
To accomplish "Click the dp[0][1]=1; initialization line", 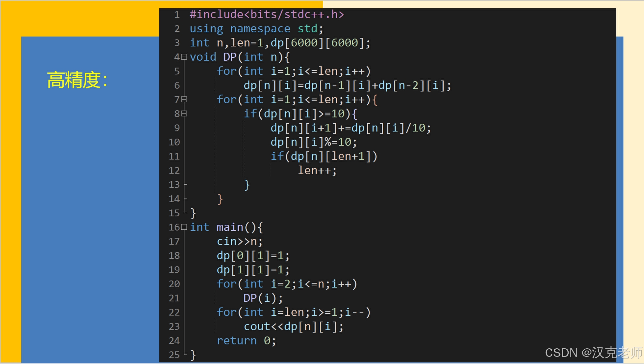I will [x=253, y=256].
